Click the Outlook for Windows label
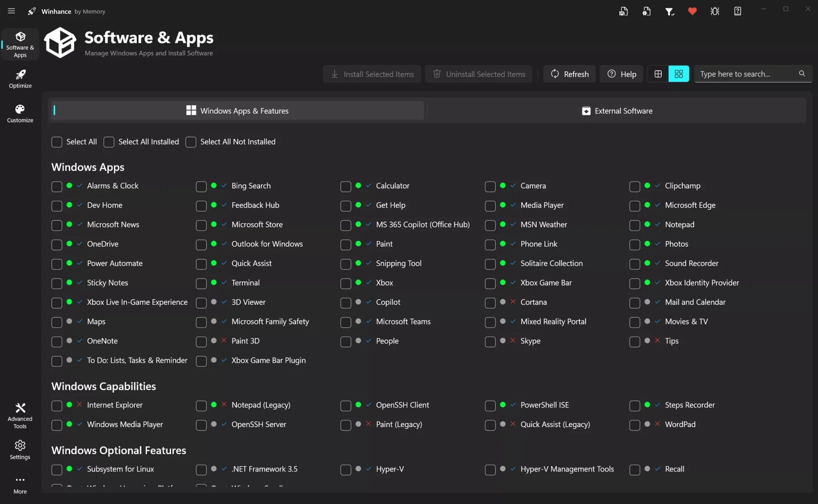 [267, 243]
